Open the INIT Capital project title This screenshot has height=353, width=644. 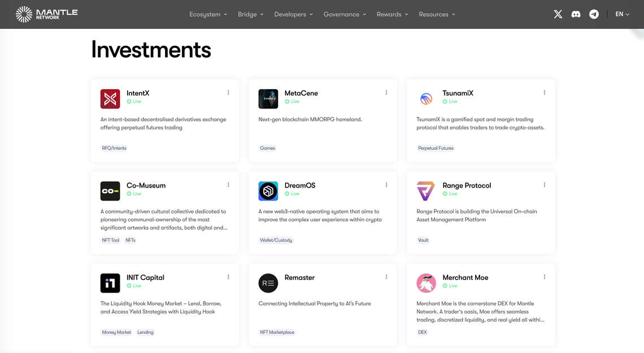(x=145, y=277)
